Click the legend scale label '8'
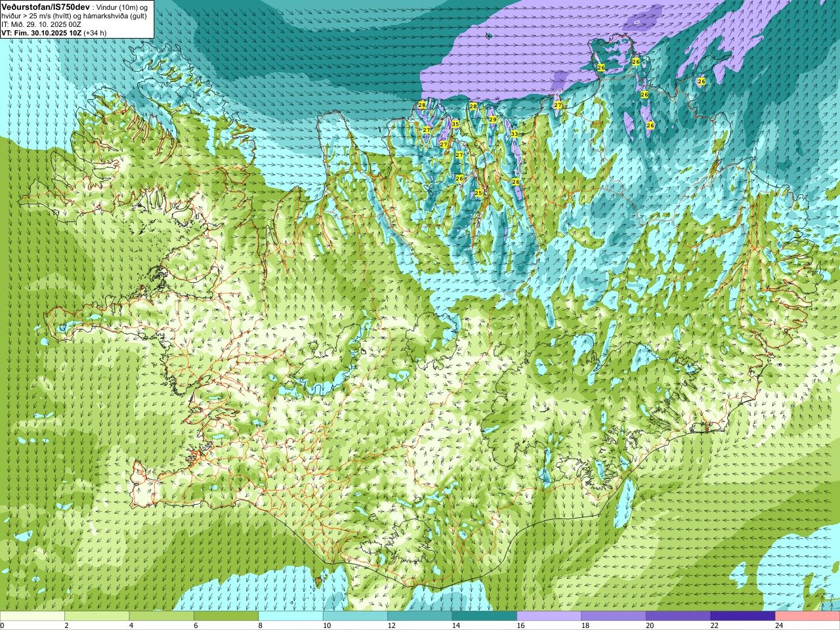Screen dimensions: 840x630 [x=260, y=625]
